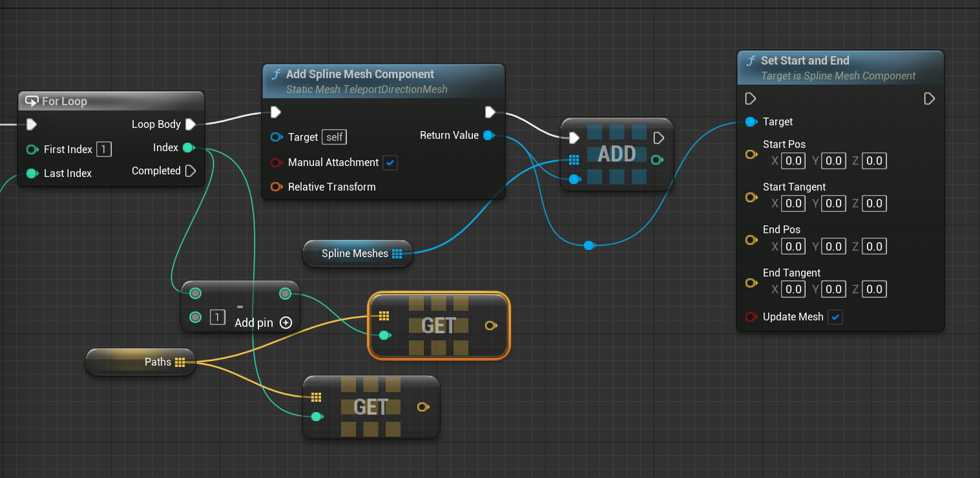Click the Add pin plus button

coord(286,322)
